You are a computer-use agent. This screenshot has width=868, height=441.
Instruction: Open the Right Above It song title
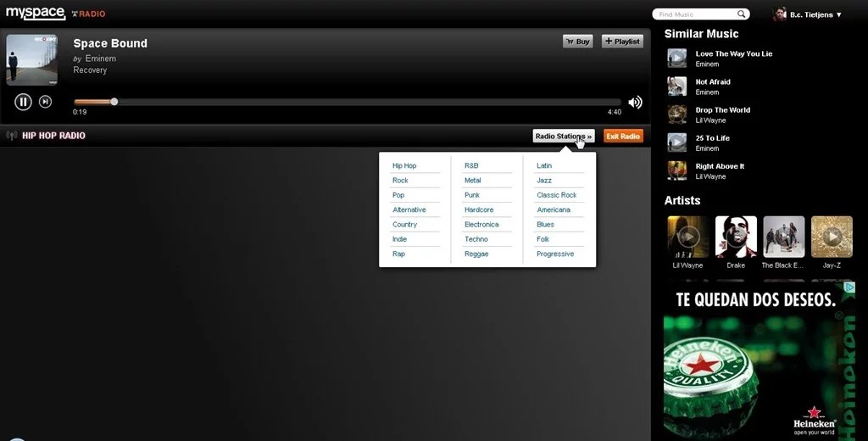(x=720, y=167)
